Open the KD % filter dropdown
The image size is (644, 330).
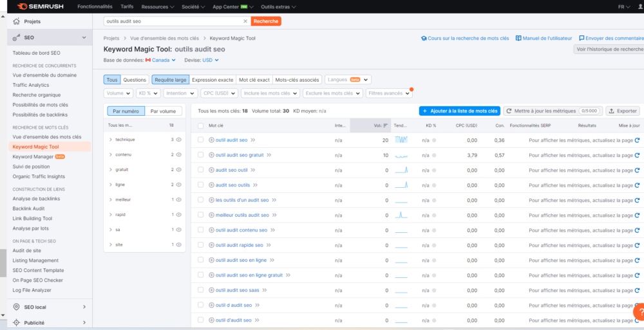point(148,93)
